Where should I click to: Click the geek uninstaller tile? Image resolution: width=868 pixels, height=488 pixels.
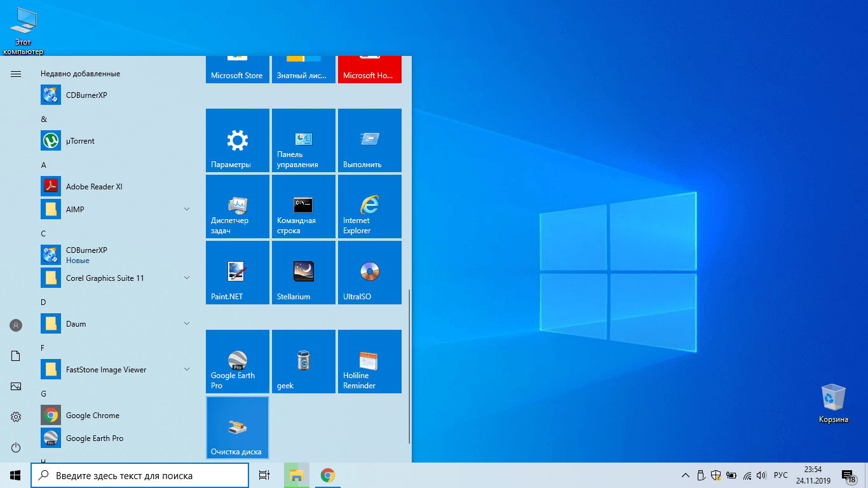pos(303,362)
